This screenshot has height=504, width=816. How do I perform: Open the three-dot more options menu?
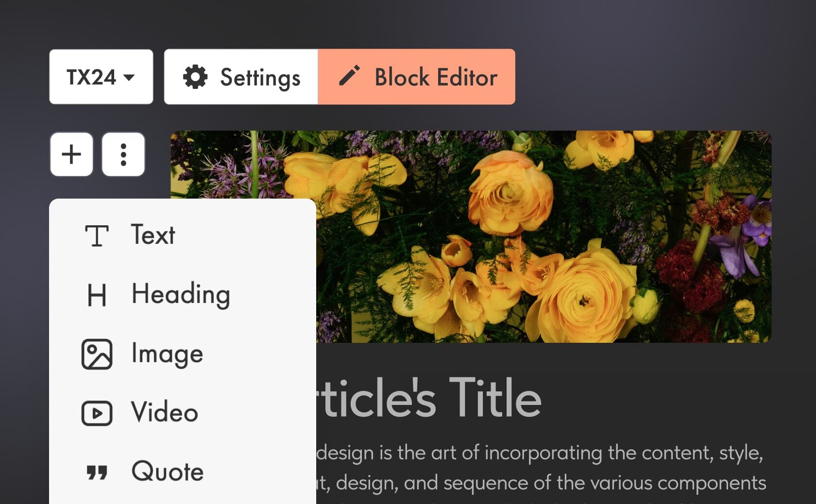click(x=123, y=154)
